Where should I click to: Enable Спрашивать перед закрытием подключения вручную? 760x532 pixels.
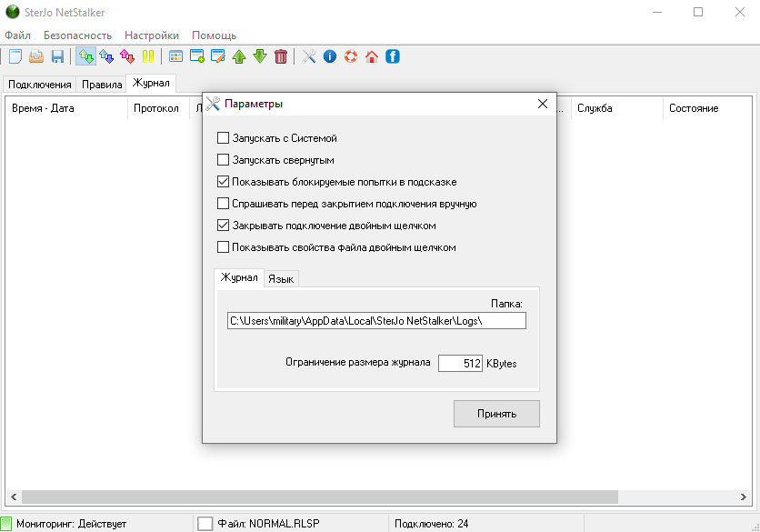[223, 204]
